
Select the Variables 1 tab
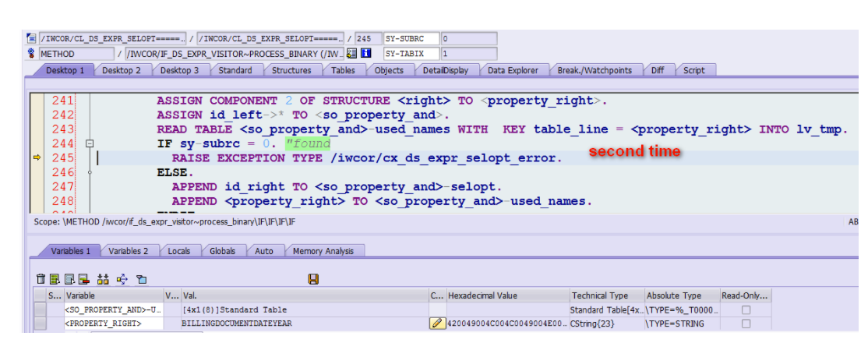(70, 251)
